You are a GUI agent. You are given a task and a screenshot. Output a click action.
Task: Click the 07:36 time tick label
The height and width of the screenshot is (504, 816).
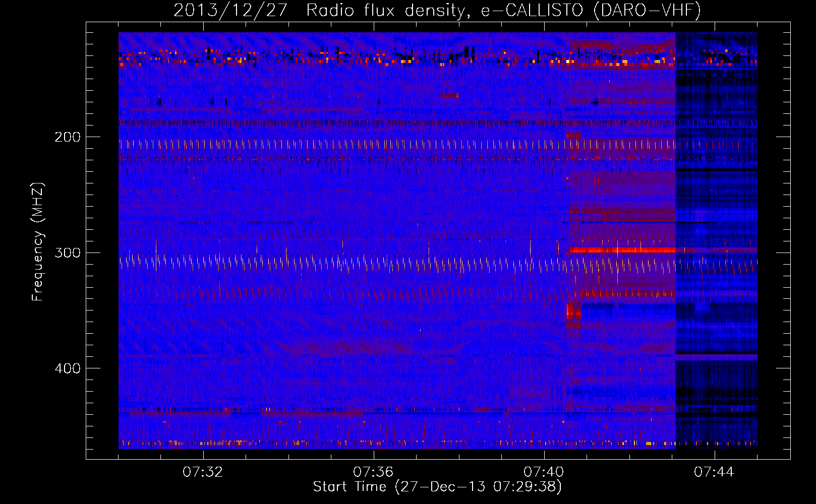(373, 472)
